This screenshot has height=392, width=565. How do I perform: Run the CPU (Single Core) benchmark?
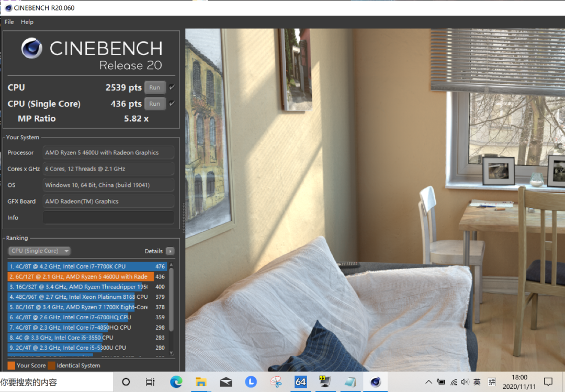[155, 104]
